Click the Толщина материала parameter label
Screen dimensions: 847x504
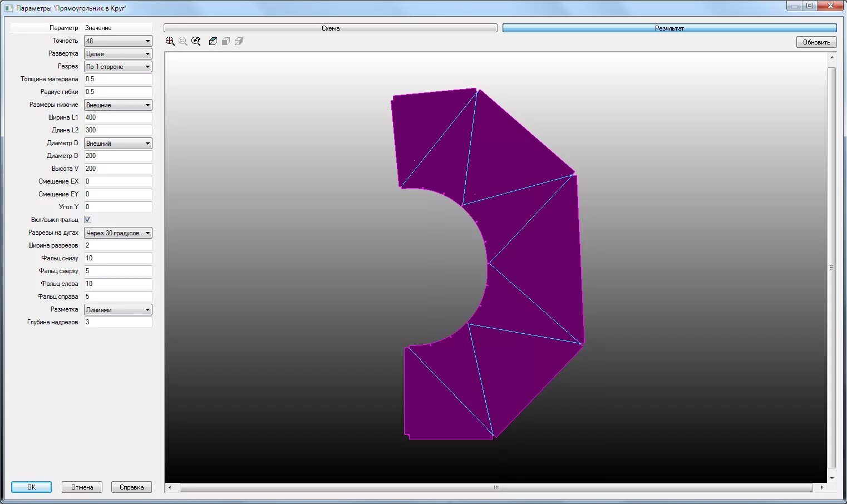(50, 79)
